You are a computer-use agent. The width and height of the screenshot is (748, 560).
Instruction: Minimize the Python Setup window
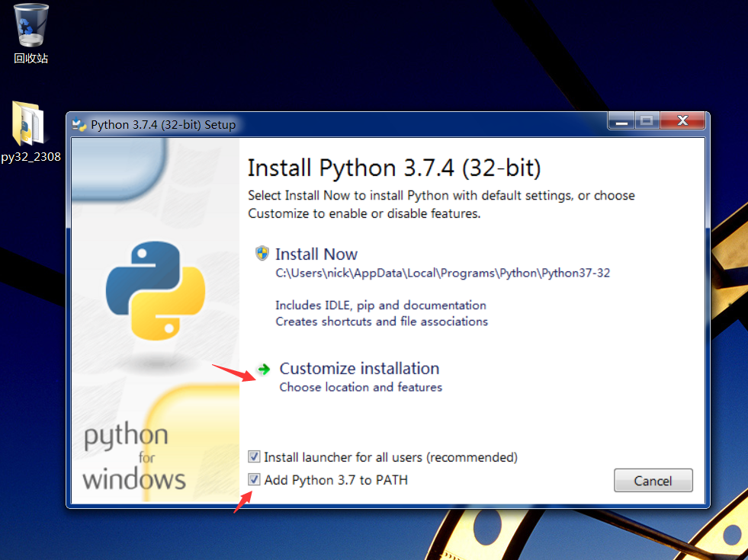pos(621,121)
